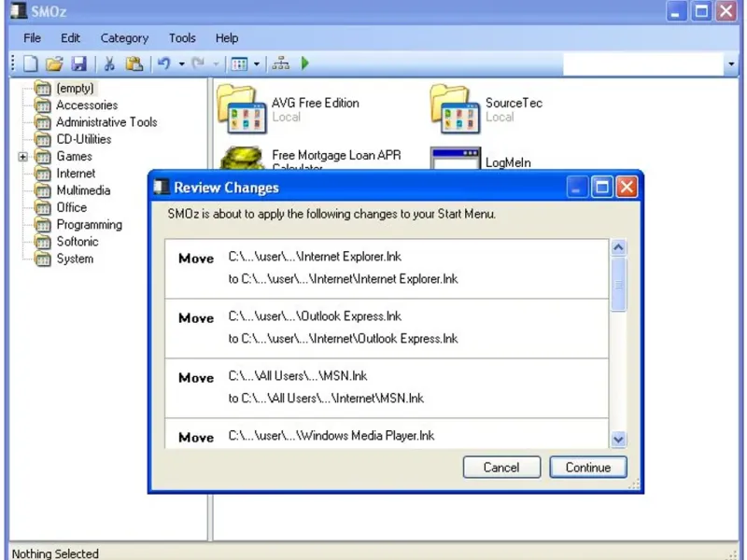Expand the Games tree node
The image size is (747, 560).
click(22, 157)
